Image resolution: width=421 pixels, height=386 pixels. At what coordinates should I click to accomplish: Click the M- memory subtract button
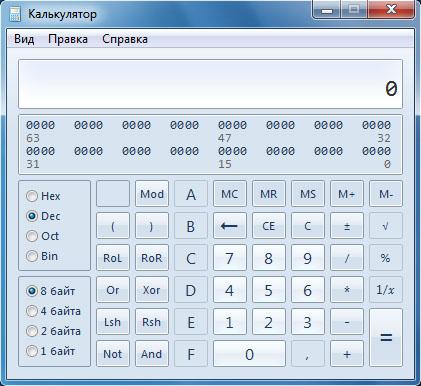click(386, 194)
